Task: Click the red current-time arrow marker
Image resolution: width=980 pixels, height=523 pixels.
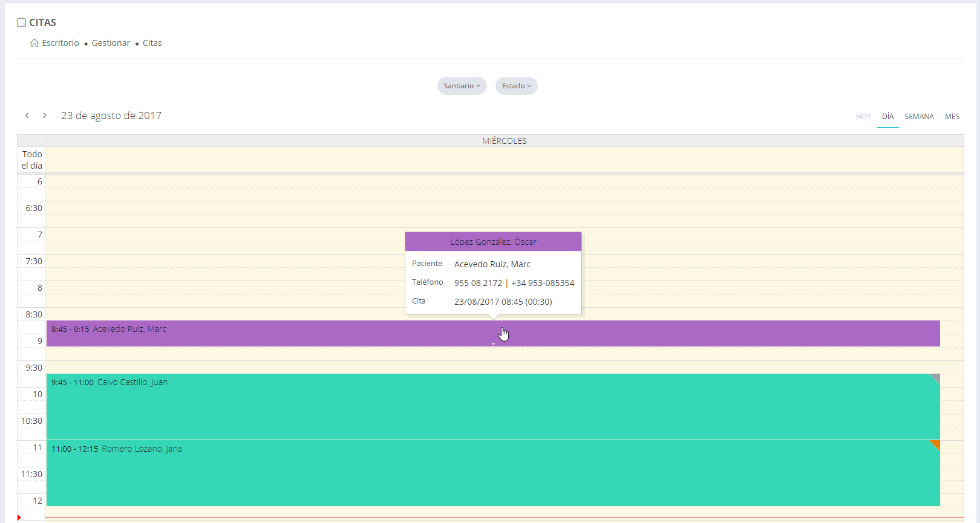Action: [19, 518]
